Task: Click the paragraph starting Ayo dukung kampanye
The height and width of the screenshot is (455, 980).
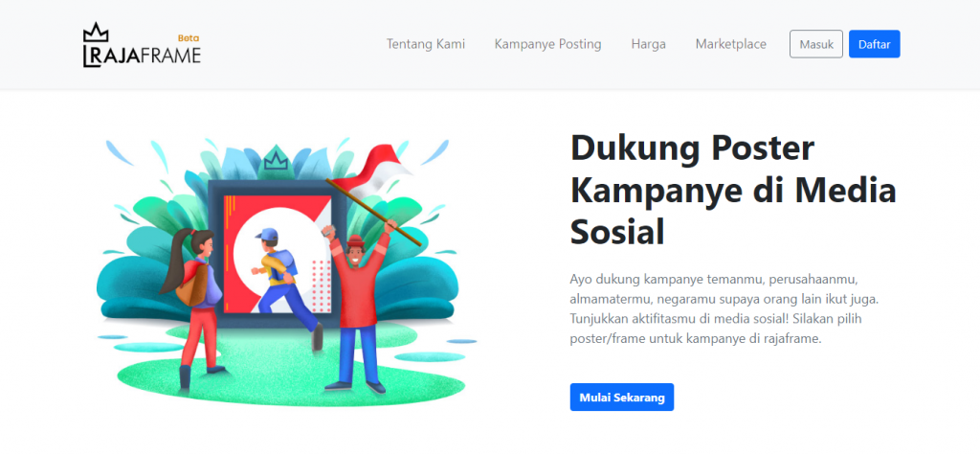Action: point(724,308)
